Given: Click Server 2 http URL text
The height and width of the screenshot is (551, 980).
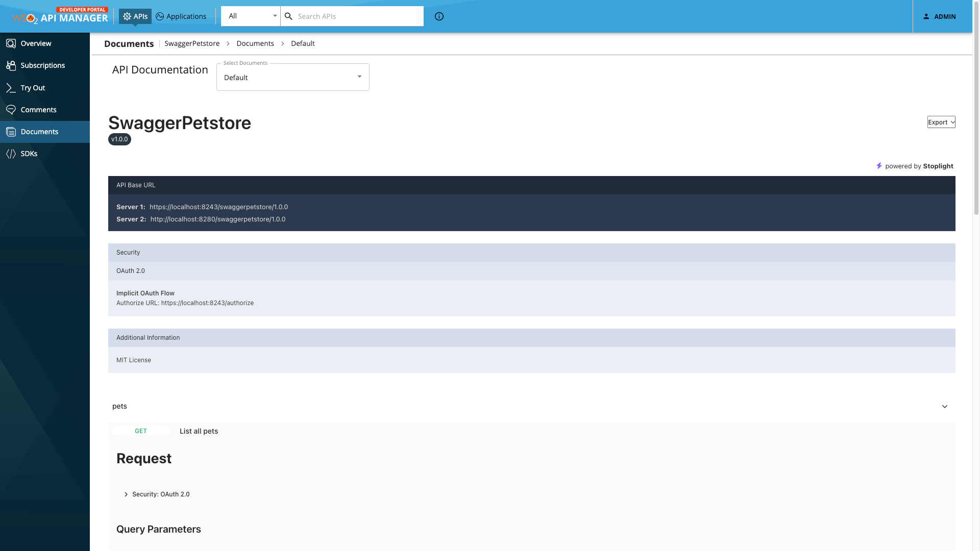Looking at the screenshot, I should coord(218,219).
